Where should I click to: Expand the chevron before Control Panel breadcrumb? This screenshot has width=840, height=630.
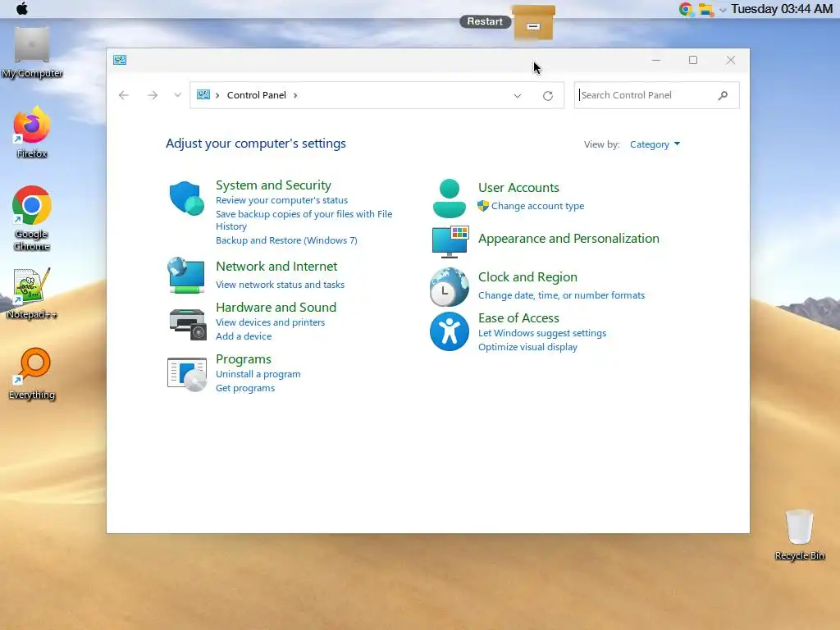[217, 95]
